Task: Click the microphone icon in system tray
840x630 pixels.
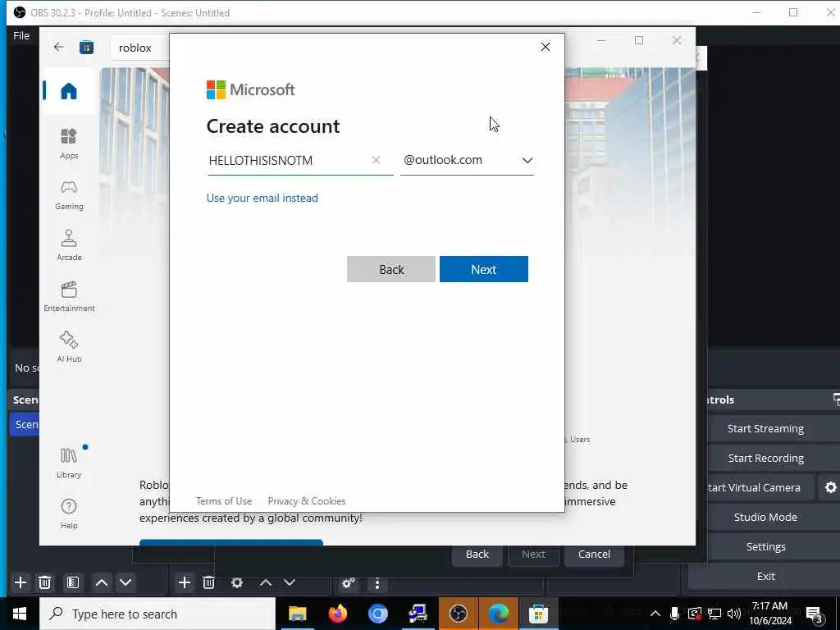Action: [x=674, y=614]
